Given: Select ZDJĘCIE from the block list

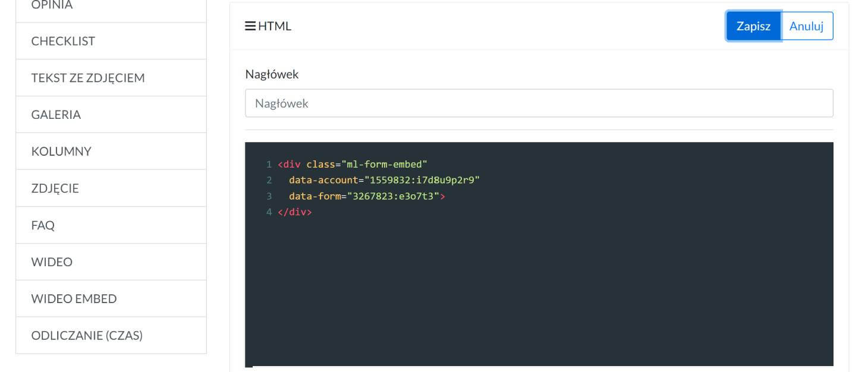Looking at the screenshot, I should pyautogui.click(x=111, y=188).
